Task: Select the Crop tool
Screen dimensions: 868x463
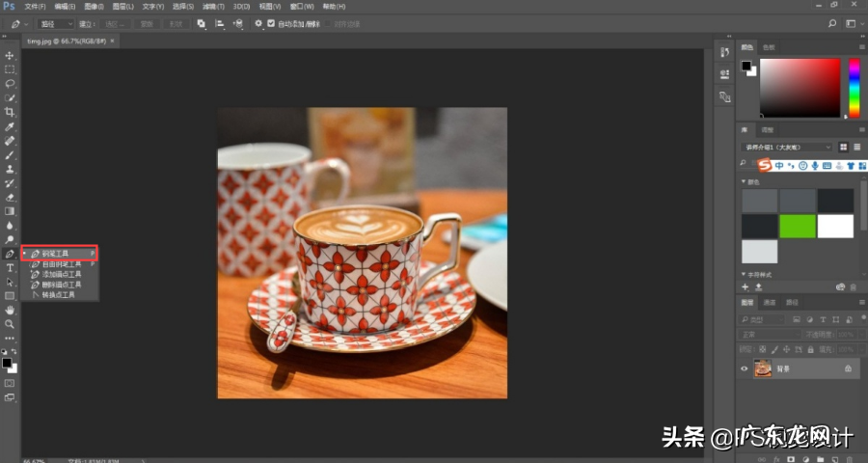Action: [x=10, y=112]
